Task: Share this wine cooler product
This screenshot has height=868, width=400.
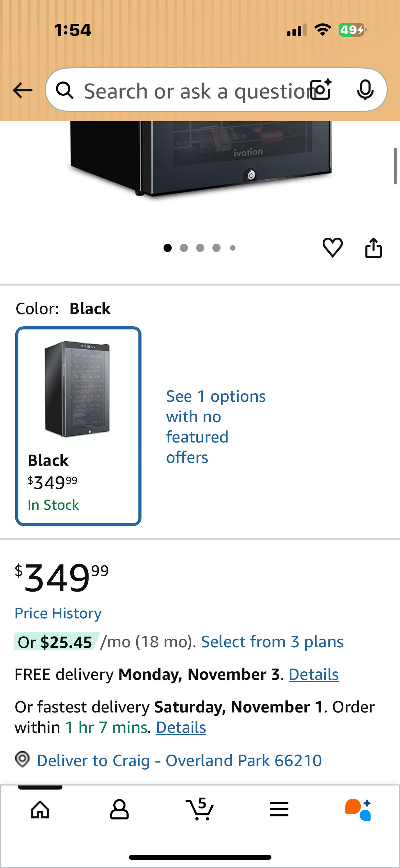Action: [x=374, y=247]
